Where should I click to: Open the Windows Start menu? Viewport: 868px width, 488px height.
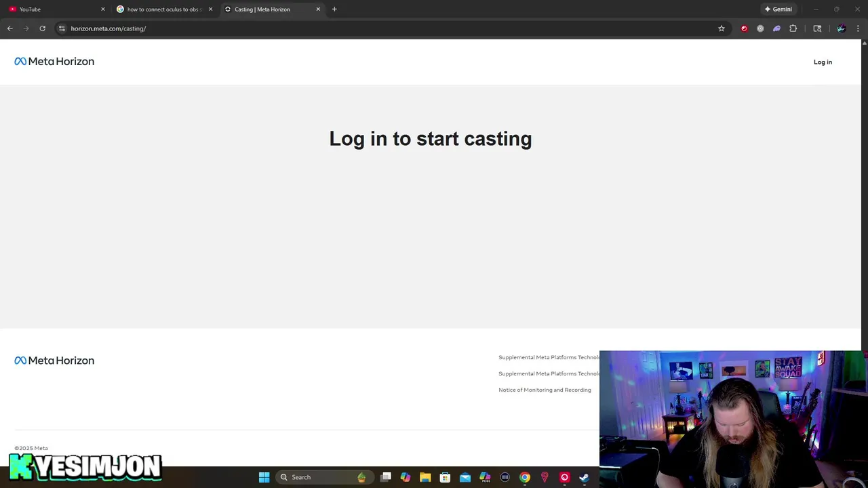tap(264, 477)
